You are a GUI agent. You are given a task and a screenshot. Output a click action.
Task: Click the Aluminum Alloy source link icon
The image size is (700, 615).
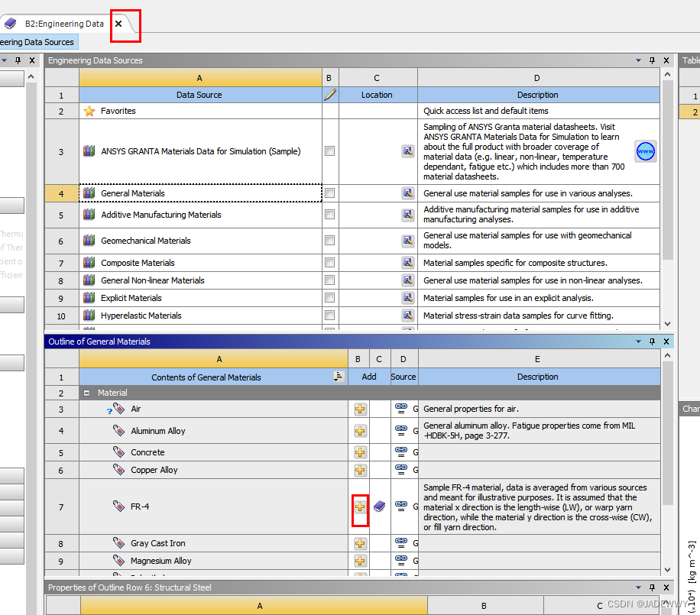[401, 430]
